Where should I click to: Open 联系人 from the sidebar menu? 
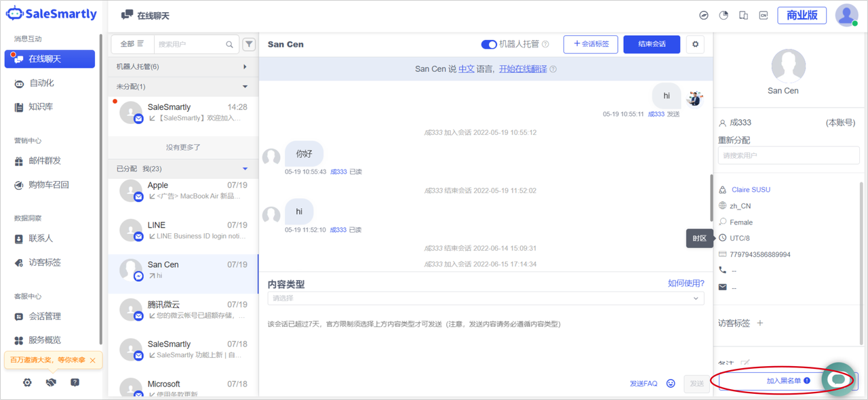(x=40, y=239)
